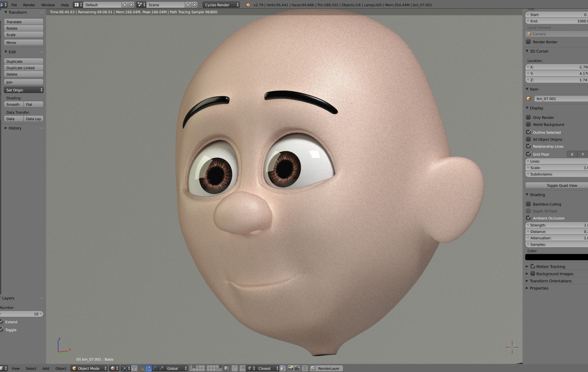Enable Backface Culling checkbox

click(528, 204)
